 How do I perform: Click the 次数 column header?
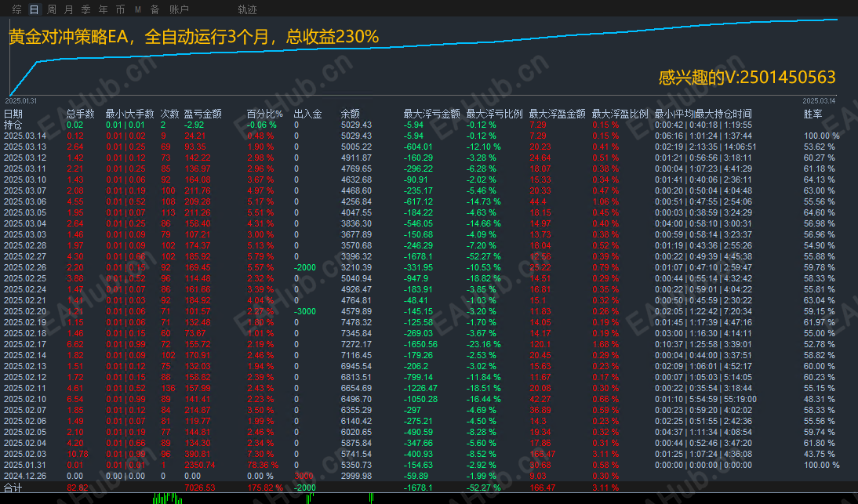tap(169, 114)
